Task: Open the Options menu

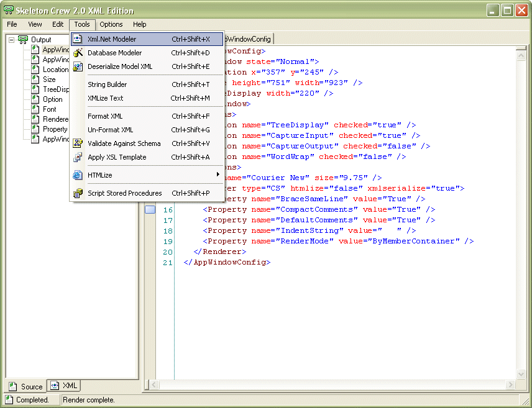Action: point(111,24)
